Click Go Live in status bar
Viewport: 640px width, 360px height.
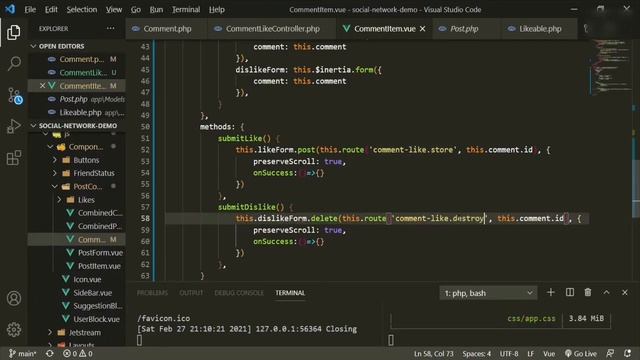(580, 353)
